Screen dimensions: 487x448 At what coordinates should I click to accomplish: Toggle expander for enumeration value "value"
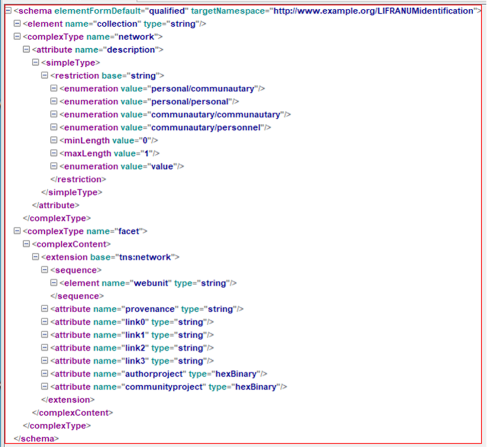coord(53,166)
